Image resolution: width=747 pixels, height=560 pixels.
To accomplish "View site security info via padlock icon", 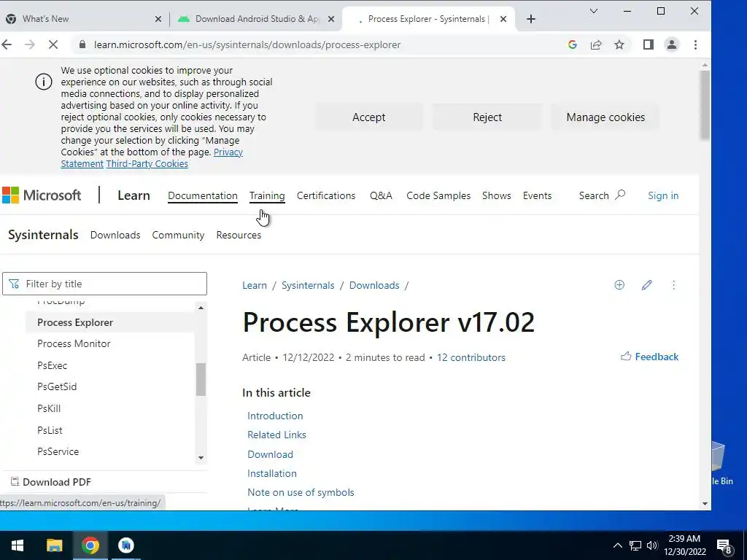I will click(x=82, y=44).
